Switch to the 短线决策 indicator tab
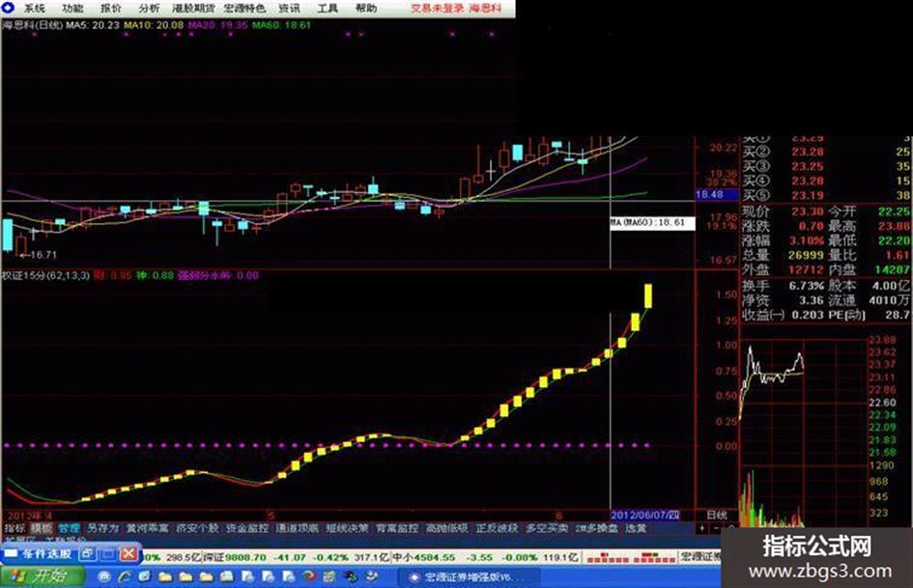Image resolution: width=913 pixels, height=588 pixels. pyautogui.click(x=347, y=528)
